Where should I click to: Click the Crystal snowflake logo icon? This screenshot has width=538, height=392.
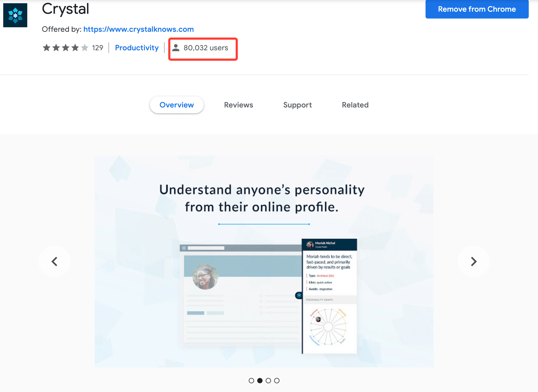tap(15, 15)
